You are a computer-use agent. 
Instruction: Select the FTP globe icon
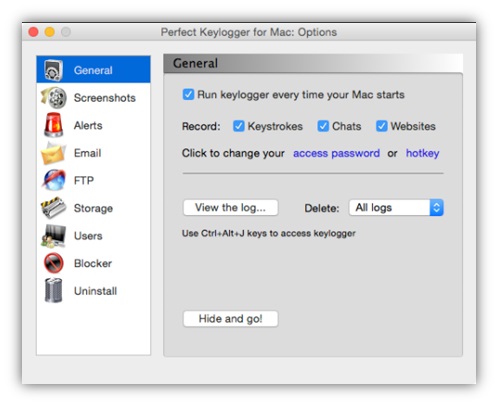(54, 180)
